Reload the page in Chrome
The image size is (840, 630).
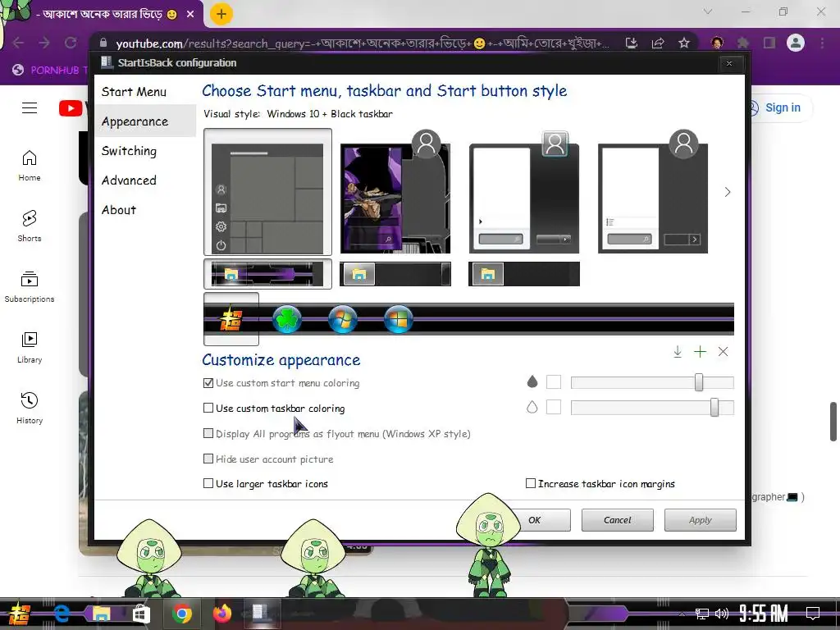tap(71, 43)
